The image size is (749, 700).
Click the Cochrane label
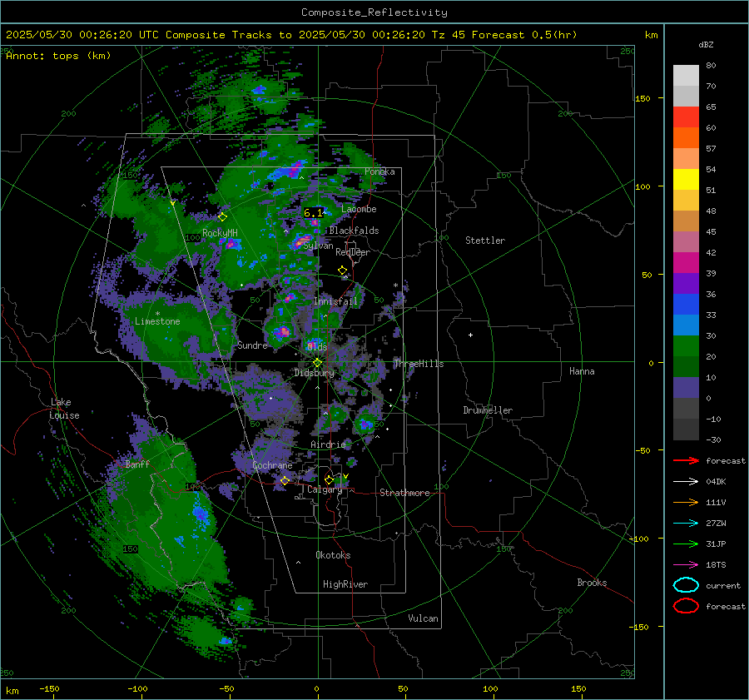[x=272, y=465]
